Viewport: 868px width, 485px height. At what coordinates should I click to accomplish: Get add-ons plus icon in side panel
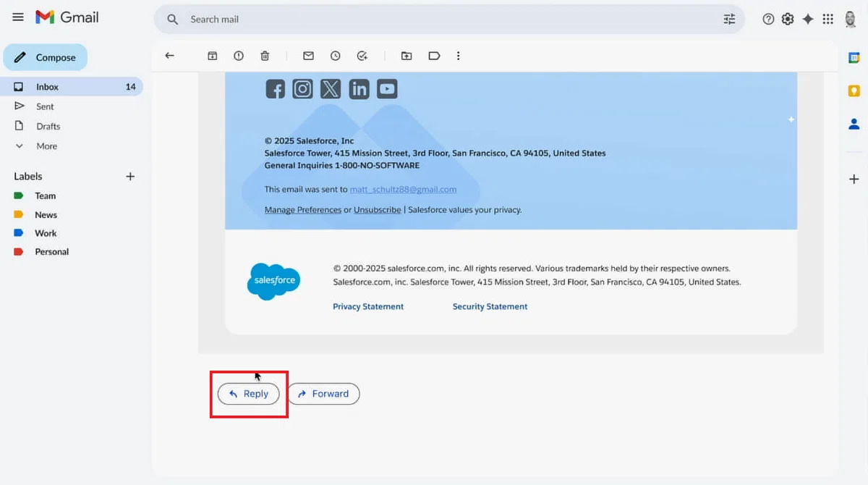[x=854, y=179]
